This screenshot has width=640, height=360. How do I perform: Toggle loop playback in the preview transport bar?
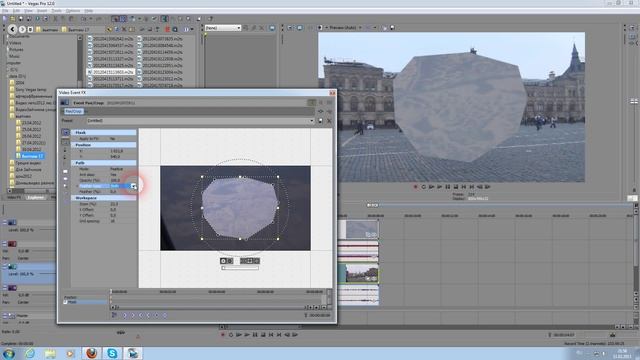click(x=423, y=187)
